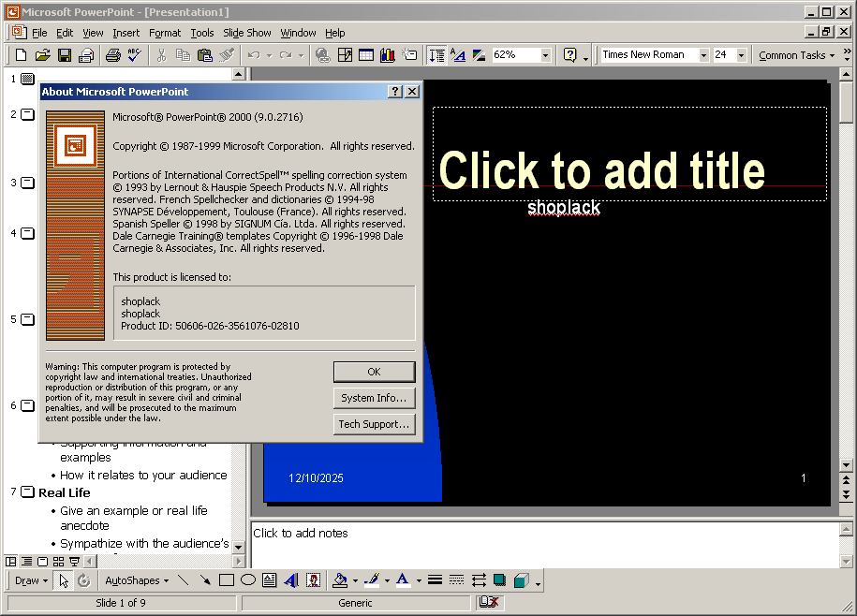Click the Font Color swatch button
This screenshot has height=616, width=857.
point(402,580)
